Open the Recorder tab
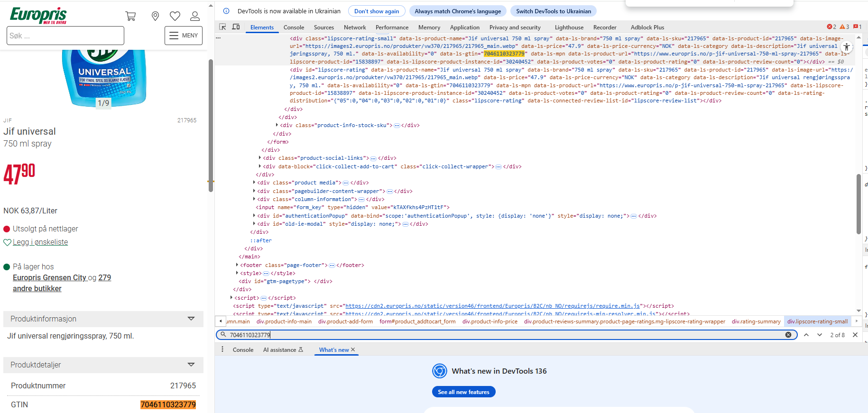This screenshot has width=868, height=413. coord(605,28)
